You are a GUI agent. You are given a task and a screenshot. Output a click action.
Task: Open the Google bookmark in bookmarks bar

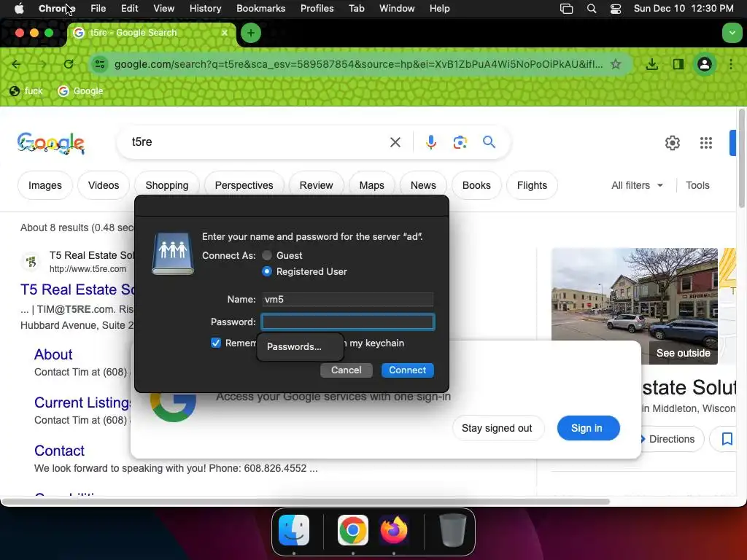coord(80,91)
